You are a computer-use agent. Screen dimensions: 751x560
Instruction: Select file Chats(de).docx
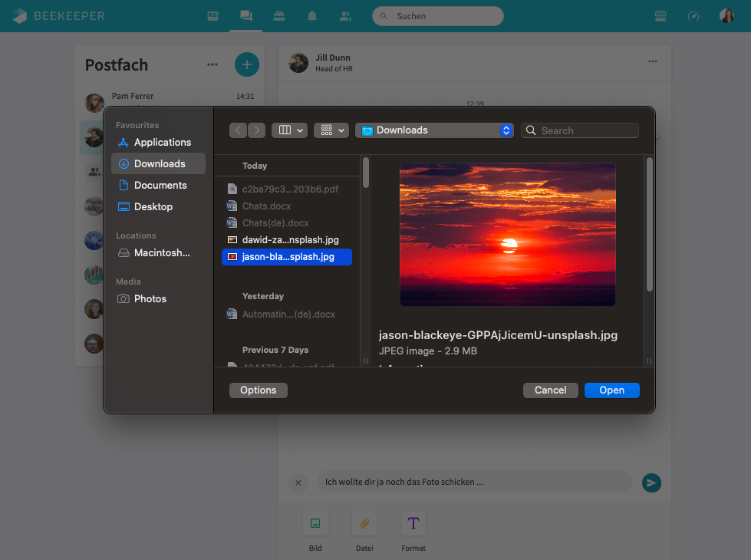(287, 223)
